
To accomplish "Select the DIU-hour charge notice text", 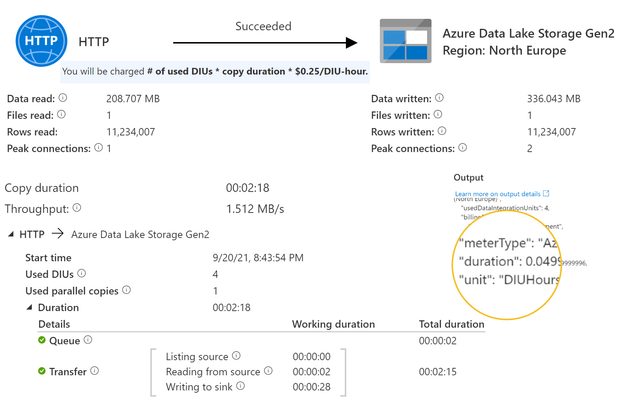I will [x=215, y=71].
